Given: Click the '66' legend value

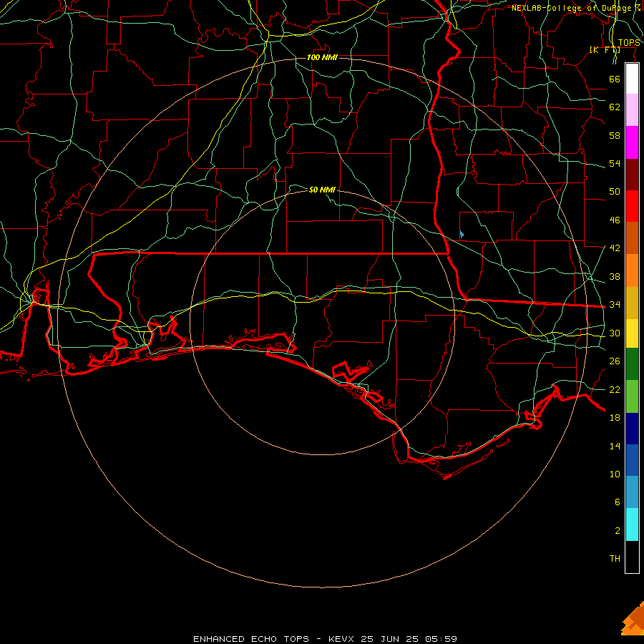Looking at the screenshot, I should click(615, 79).
